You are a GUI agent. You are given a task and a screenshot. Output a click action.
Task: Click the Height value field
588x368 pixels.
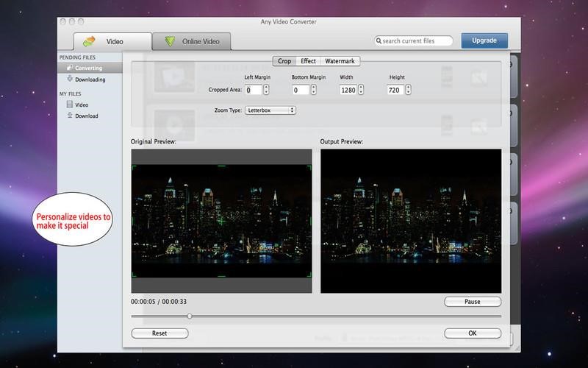coord(395,90)
